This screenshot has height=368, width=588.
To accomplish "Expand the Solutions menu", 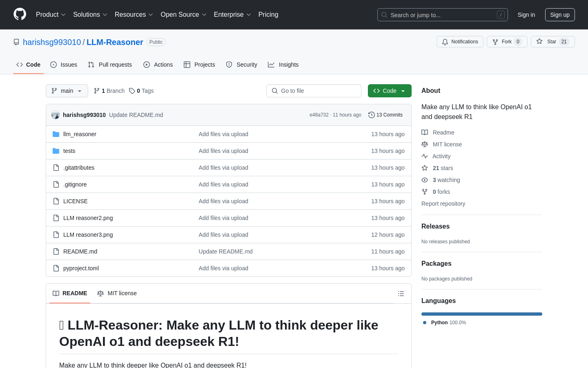I will (x=90, y=15).
